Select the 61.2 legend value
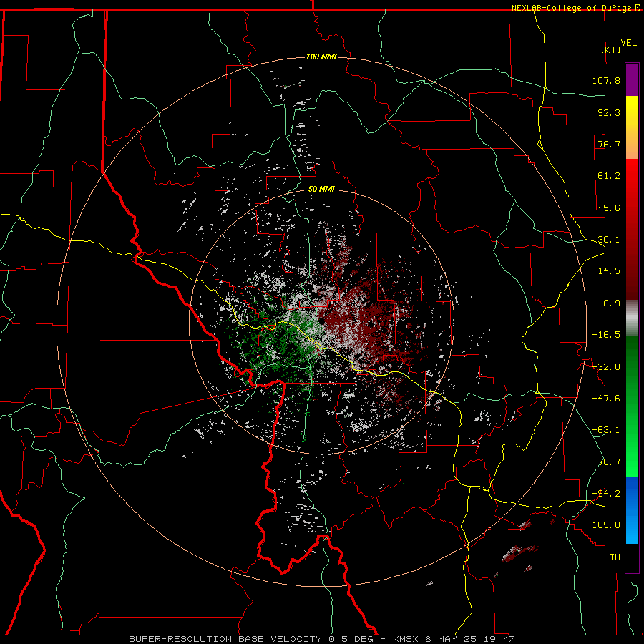Image resolution: width=644 pixels, height=644 pixels. click(609, 176)
